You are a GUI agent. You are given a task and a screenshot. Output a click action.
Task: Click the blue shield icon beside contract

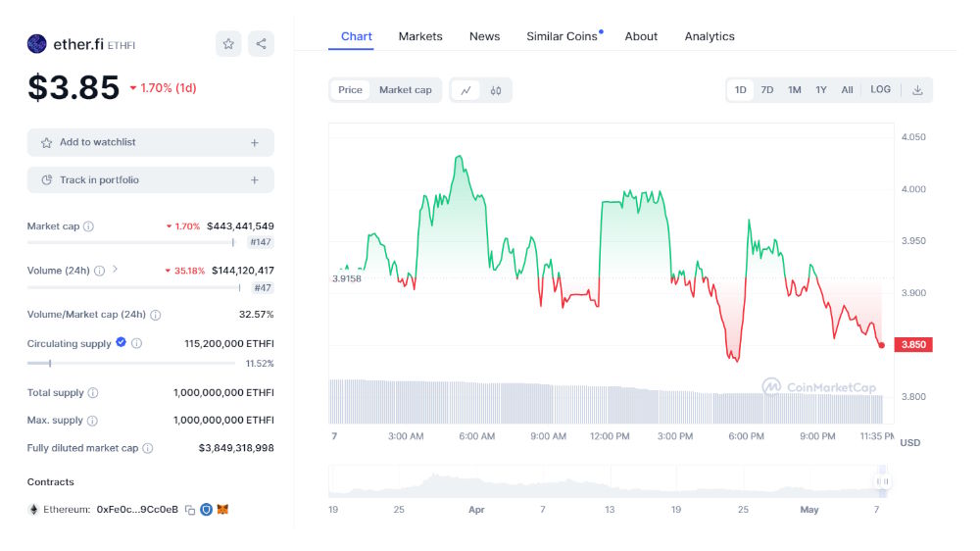pyautogui.click(x=206, y=509)
